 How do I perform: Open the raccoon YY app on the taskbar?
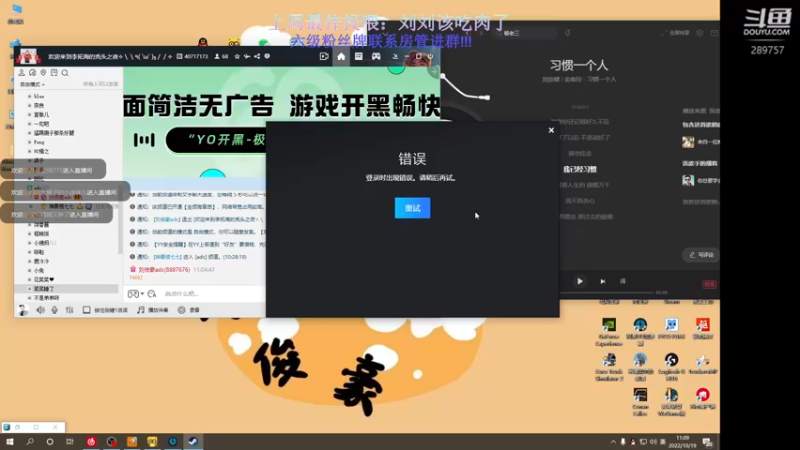point(152,441)
